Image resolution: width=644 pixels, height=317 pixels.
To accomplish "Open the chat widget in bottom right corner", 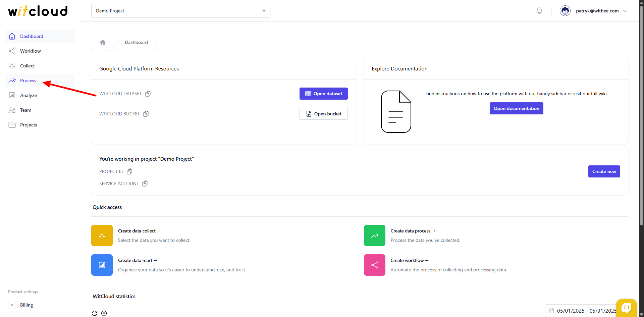I will click(626, 308).
